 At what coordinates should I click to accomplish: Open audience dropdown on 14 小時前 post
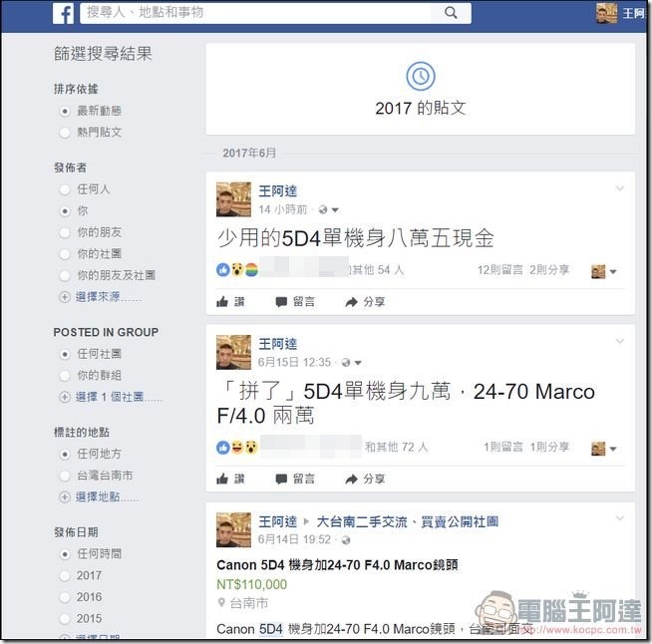pyautogui.click(x=329, y=210)
